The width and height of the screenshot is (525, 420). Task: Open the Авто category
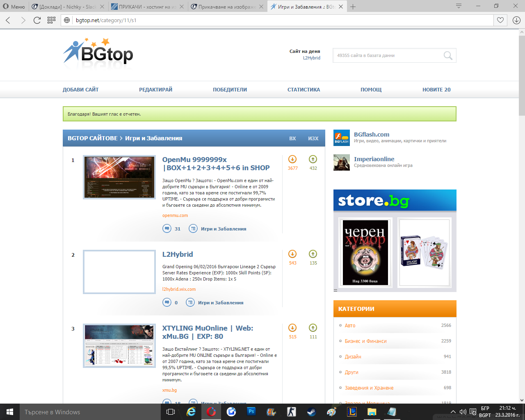tap(350, 325)
